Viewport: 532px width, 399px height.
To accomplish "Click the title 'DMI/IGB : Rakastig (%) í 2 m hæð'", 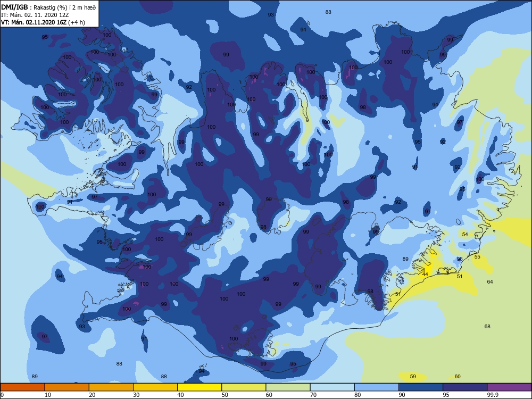I will 48,7.
